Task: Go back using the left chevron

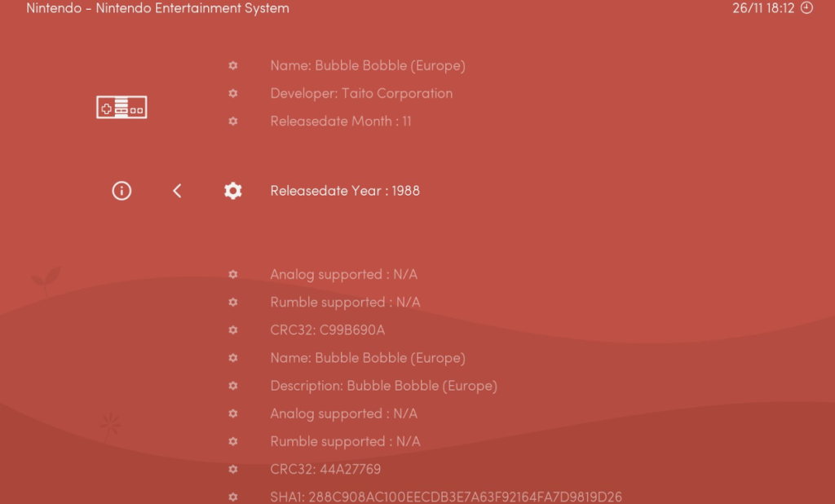Action: 177,191
